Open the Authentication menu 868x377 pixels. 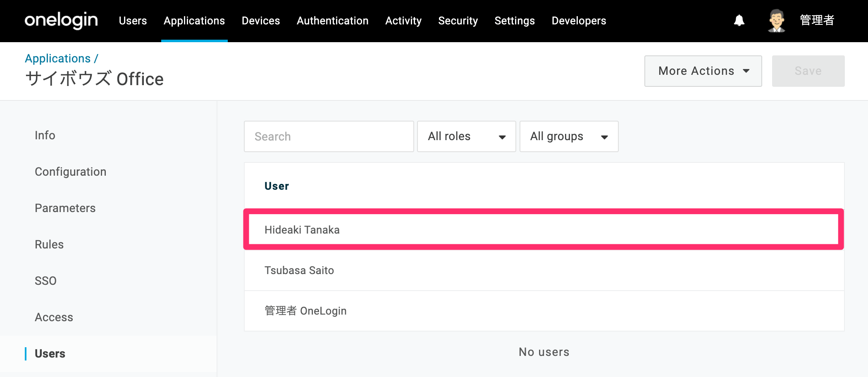coord(332,21)
